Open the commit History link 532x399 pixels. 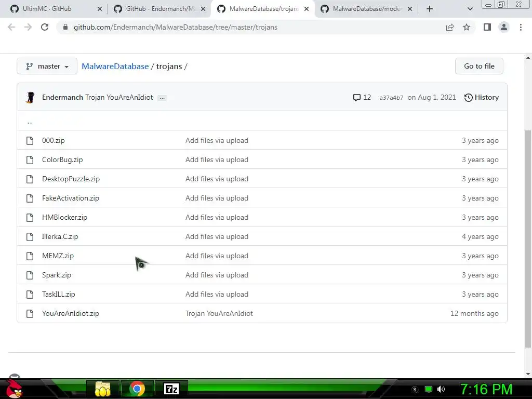[482, 97]
